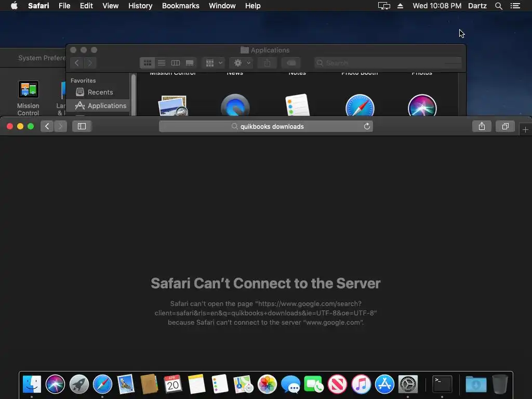Open Notification Center

tap(515, 6)
